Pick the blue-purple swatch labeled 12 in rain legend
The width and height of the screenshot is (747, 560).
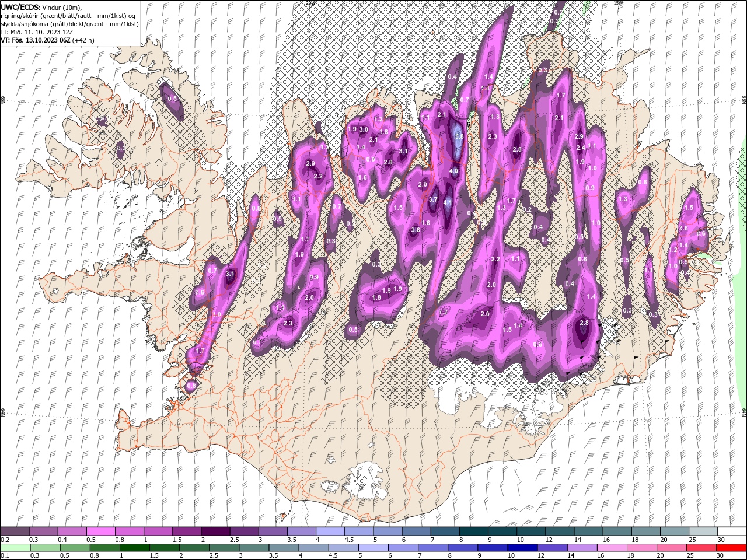[552, 547]
